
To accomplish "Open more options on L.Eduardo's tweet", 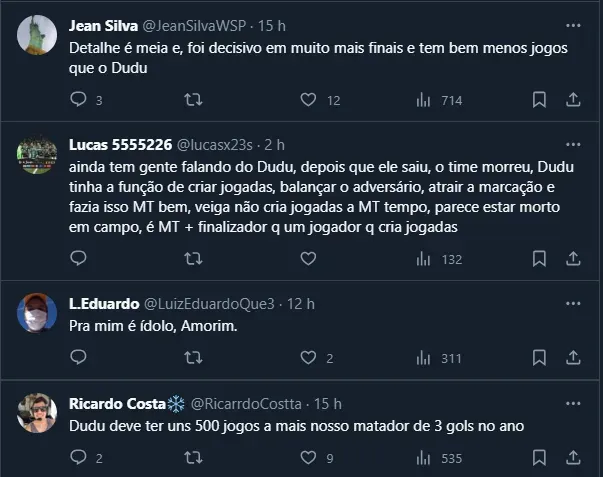I will click(572, 303).
